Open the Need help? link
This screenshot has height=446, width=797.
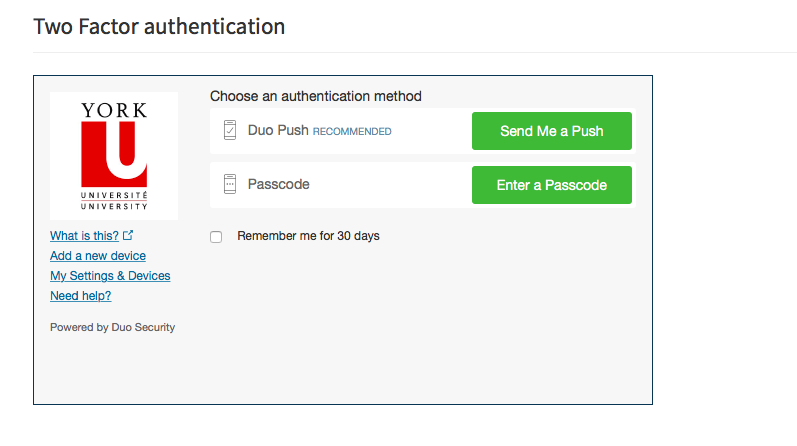point(80,295)
